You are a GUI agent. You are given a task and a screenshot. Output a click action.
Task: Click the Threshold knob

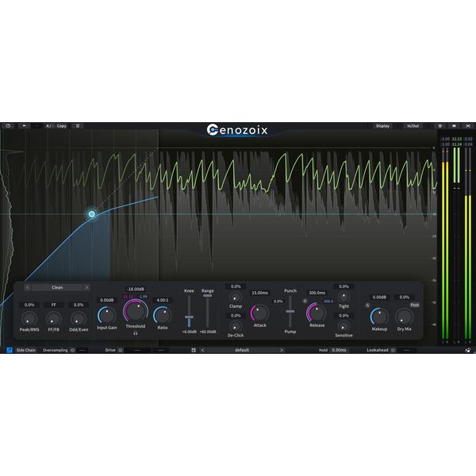pos(136,311)
